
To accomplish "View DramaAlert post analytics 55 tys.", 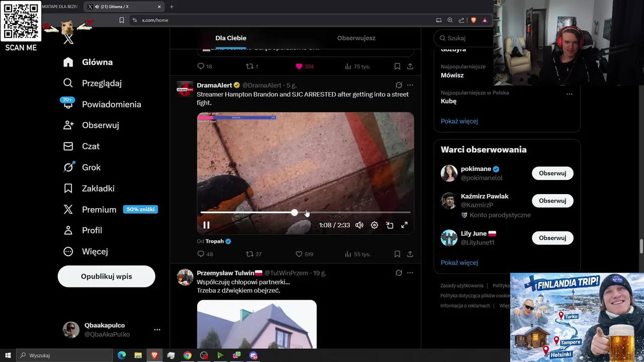I will point(358,254).
